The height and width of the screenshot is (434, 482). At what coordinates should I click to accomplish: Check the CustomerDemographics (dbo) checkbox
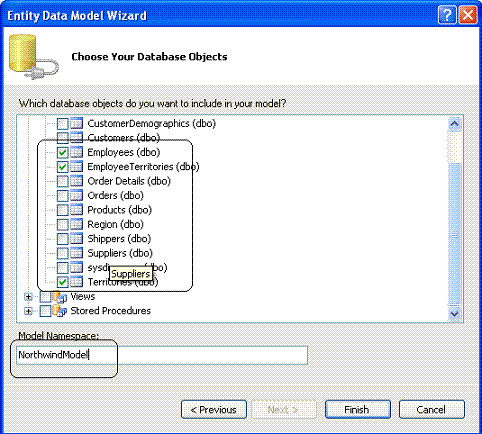coord(62,124)
